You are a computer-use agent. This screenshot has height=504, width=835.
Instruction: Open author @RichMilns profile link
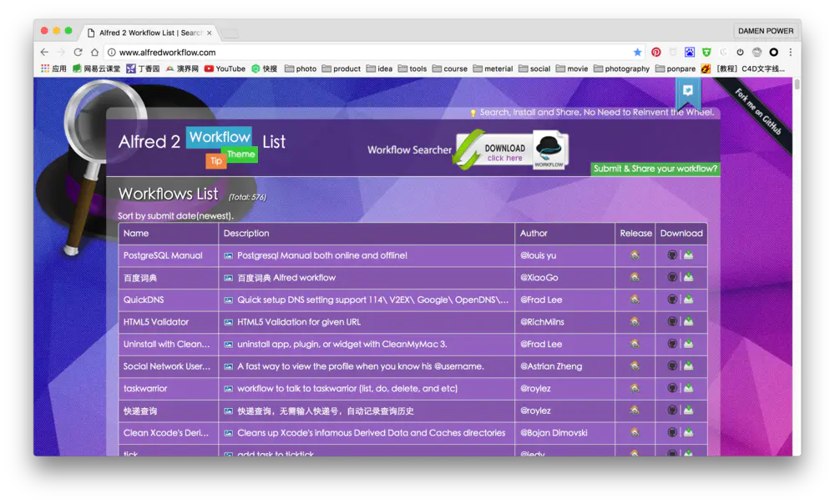click(542, 322)
